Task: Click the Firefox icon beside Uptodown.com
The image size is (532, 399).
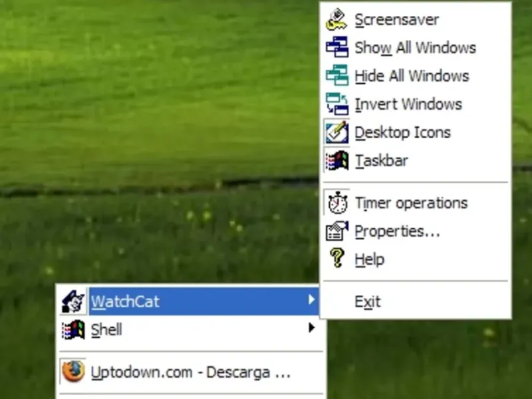Action: tap(73, 371)
